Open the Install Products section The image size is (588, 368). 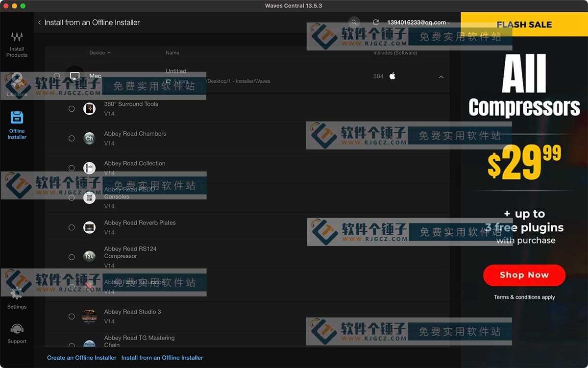click(x=17, y=45)
